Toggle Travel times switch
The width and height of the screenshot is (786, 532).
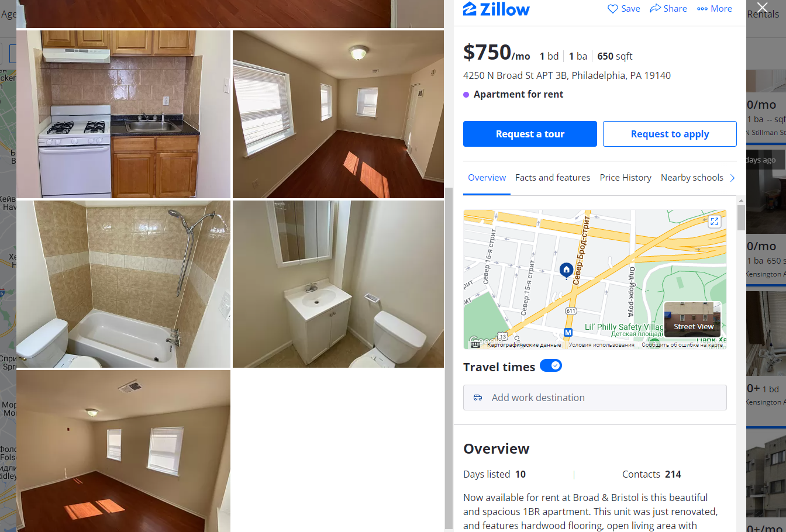point(551,366)
